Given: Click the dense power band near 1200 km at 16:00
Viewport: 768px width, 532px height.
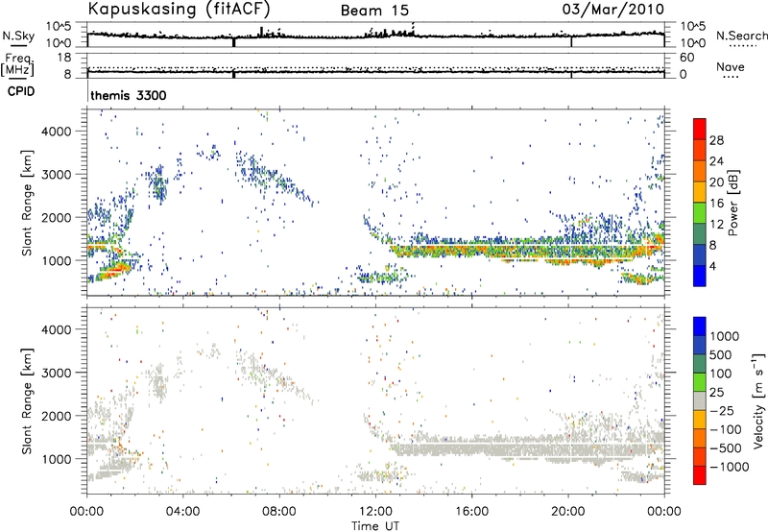Looking at the screenshot, I should [472, 250].
